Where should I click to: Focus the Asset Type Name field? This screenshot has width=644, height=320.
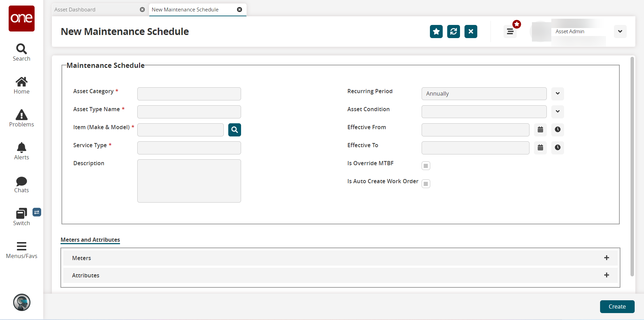click(x=189, y=112)
